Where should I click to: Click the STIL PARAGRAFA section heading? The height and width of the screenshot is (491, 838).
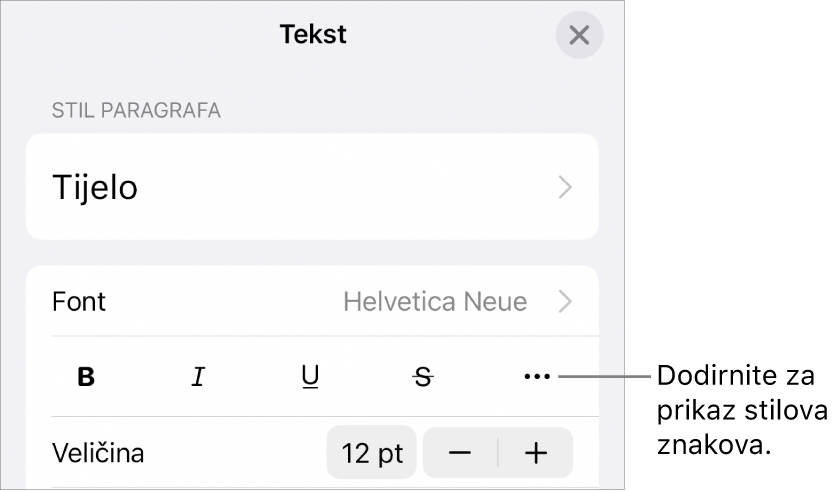tap(136, 111)
